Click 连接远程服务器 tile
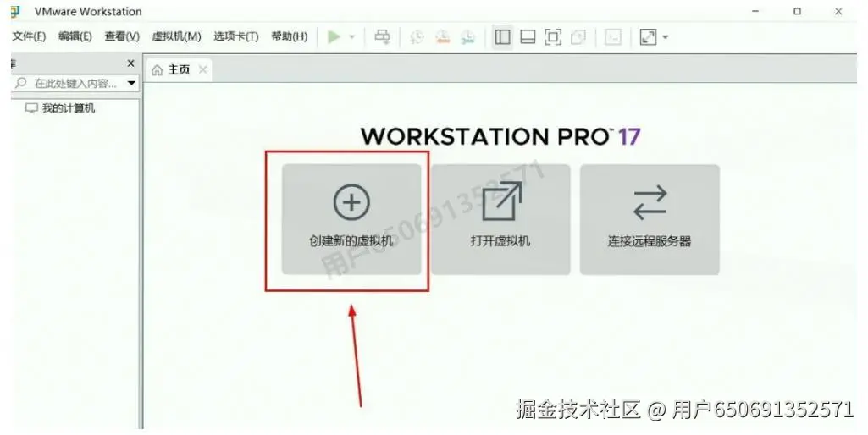The image size is (868, 435). tap(650, 219)
